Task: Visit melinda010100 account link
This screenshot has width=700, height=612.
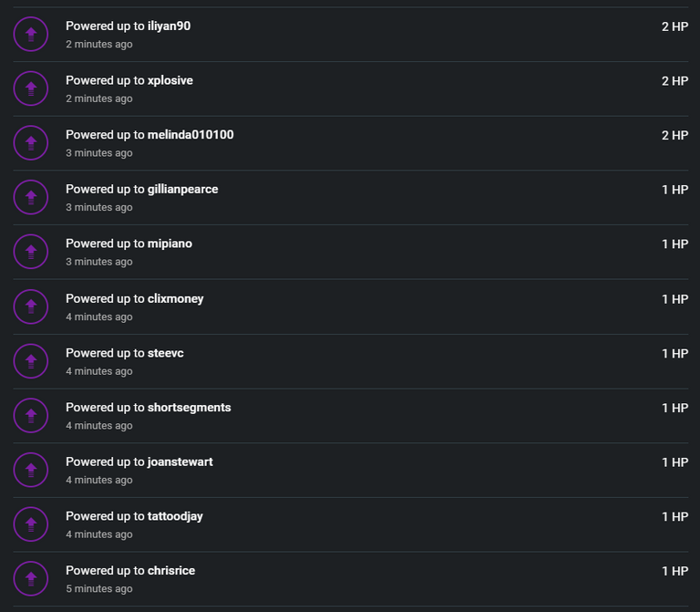Action: click(190, 135)
